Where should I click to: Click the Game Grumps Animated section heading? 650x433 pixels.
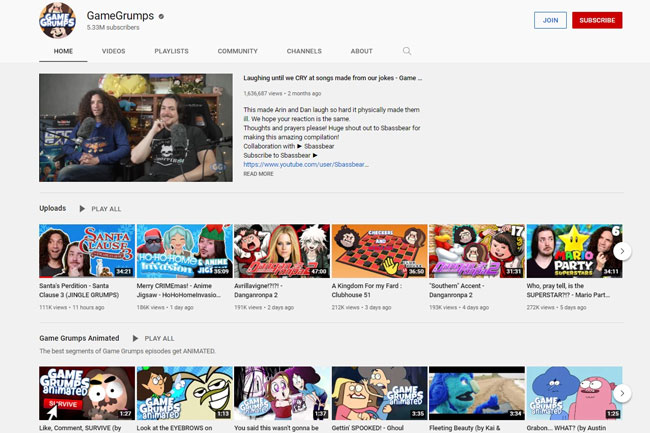[79, 338]
